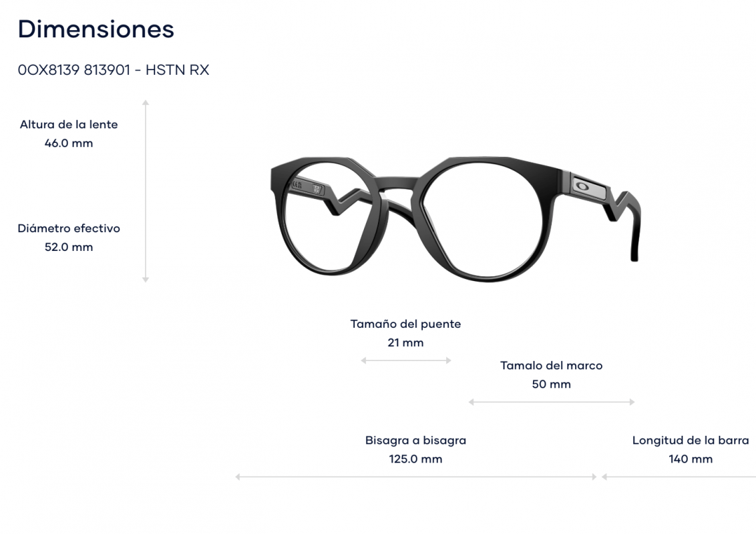
Task: Click the vertical lens height arrow
Action: click(x=146, y=192)
